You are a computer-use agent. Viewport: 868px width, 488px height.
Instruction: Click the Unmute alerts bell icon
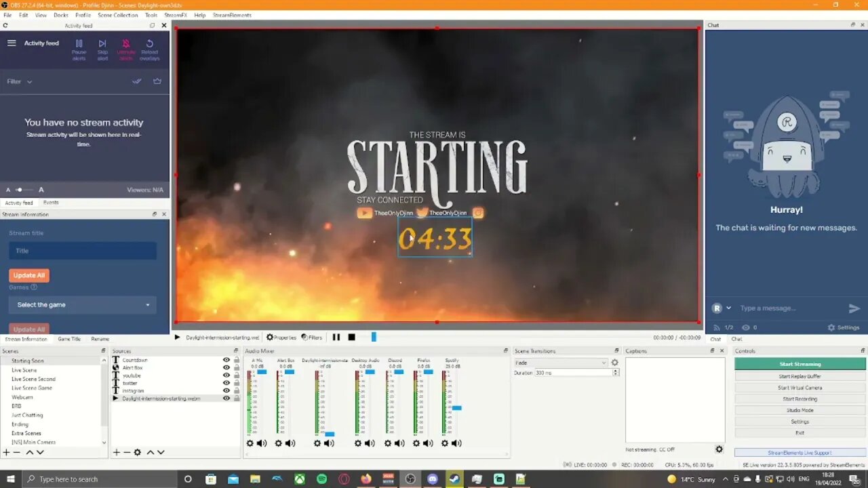pyautogui.click(x=125, y=44)
